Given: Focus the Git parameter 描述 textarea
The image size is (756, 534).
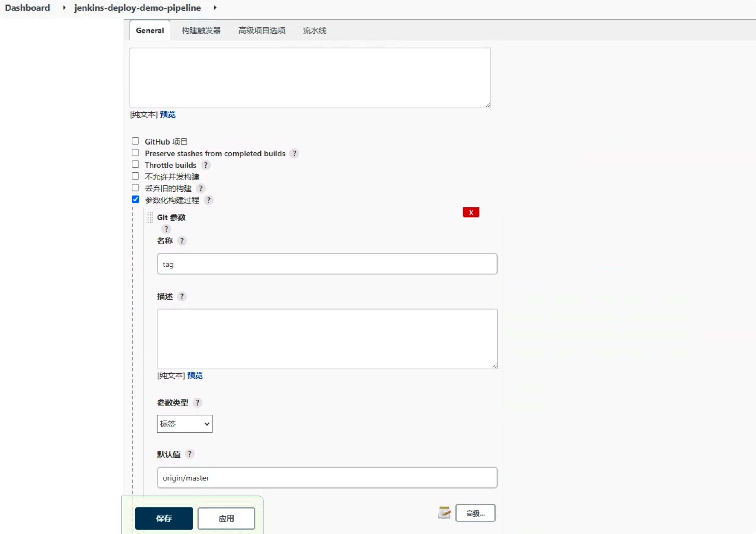Looking at the screenshot, I should (327, 339).
